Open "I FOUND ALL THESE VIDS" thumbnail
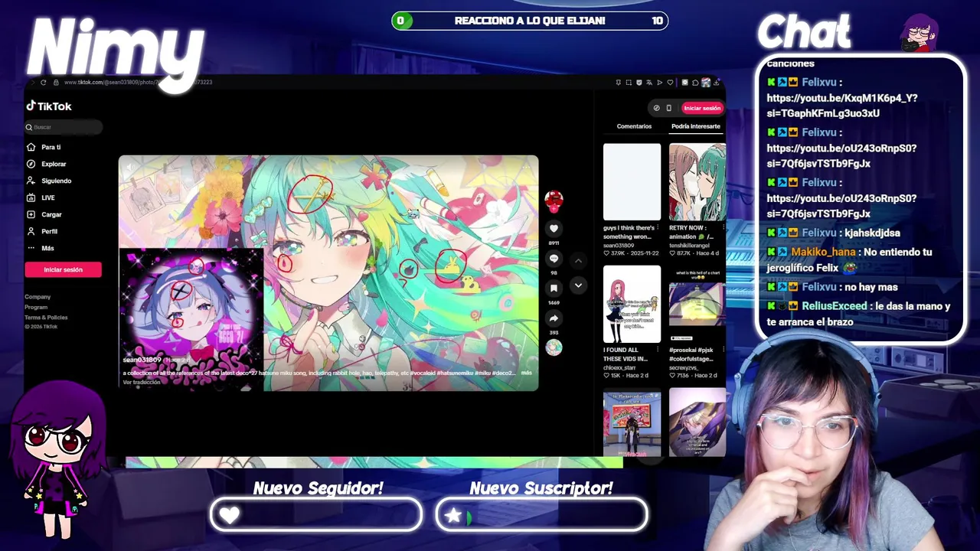Screen dimensions: 980x551 pos(632,304)
